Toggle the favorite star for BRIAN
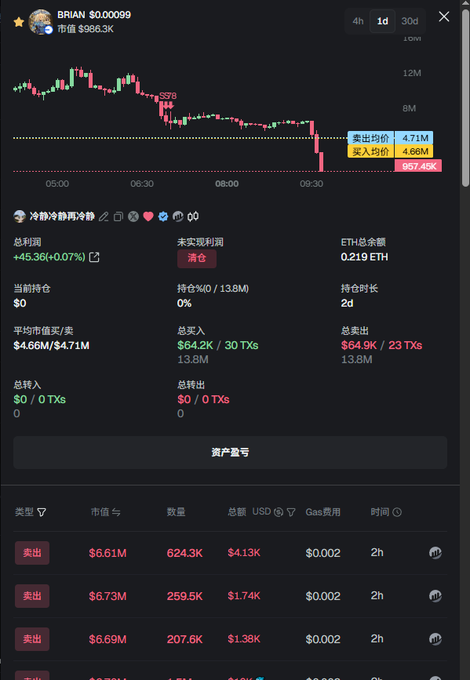This screenshot has width=470, height=680. pyautogui.click(x=19, y=22)
